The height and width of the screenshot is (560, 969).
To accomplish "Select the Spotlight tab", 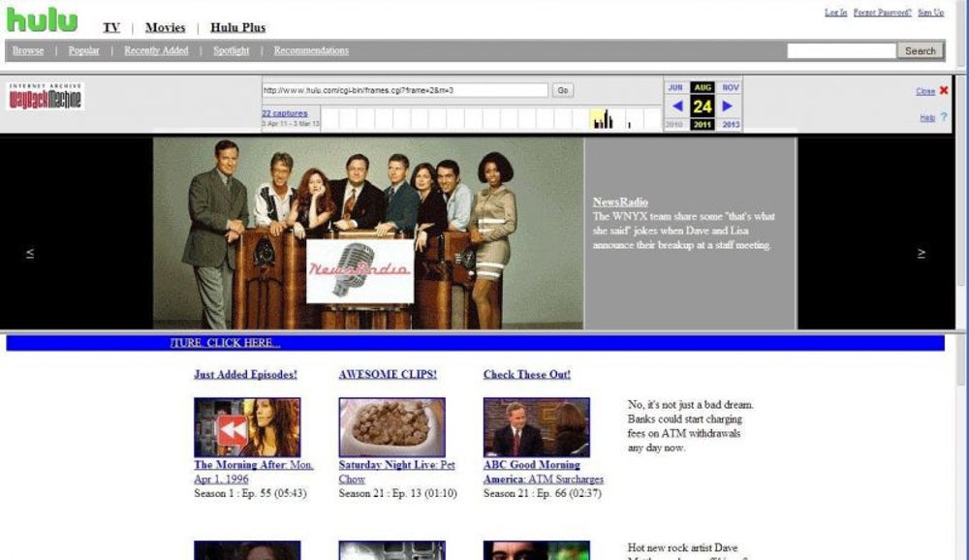I will [x=232, y=50].
